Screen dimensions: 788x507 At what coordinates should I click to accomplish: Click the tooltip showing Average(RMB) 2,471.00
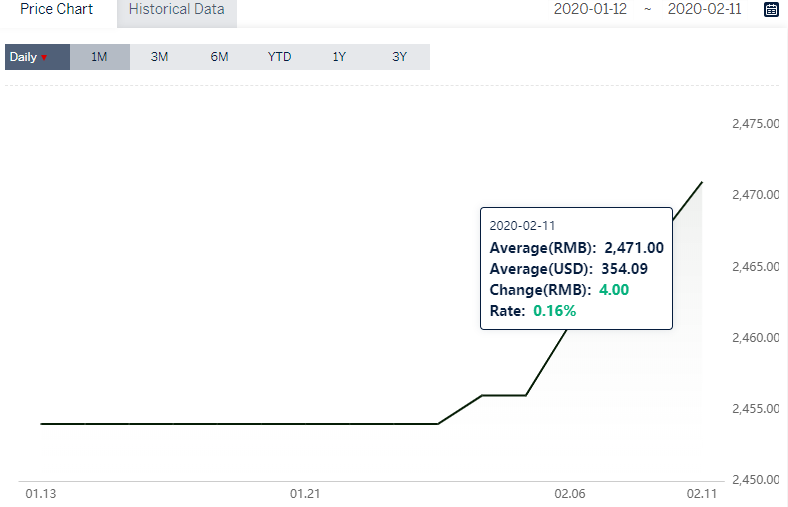(576, 268)
